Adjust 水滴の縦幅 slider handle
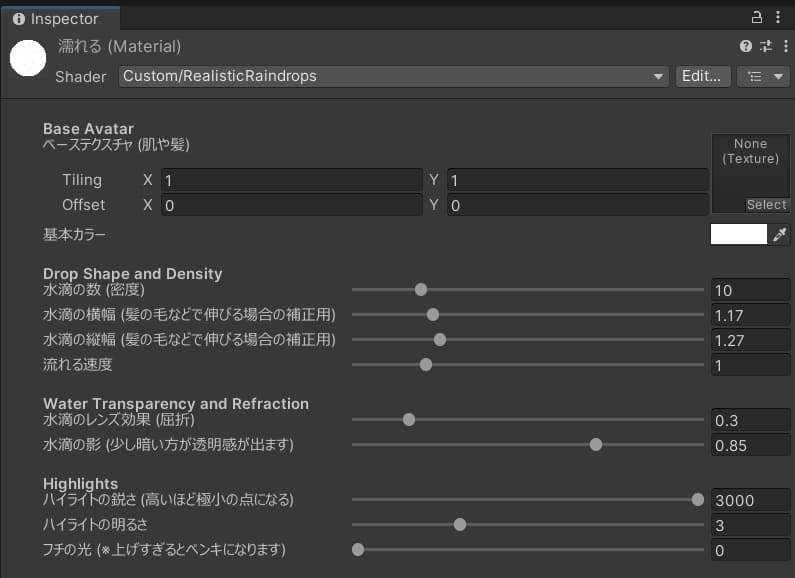Viewport: 795px width, 578px height. (440, 340)
